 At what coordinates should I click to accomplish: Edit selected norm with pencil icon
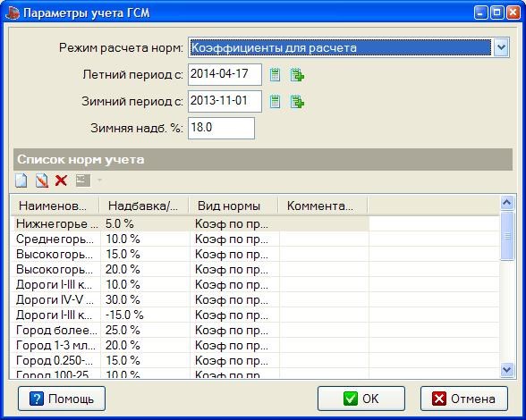41,181
